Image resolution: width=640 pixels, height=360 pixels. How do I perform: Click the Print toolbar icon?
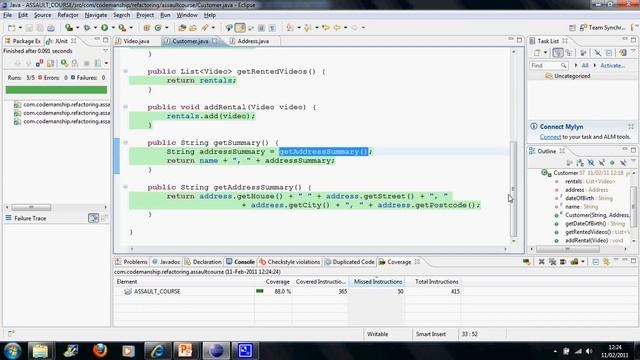click(51, 28)
